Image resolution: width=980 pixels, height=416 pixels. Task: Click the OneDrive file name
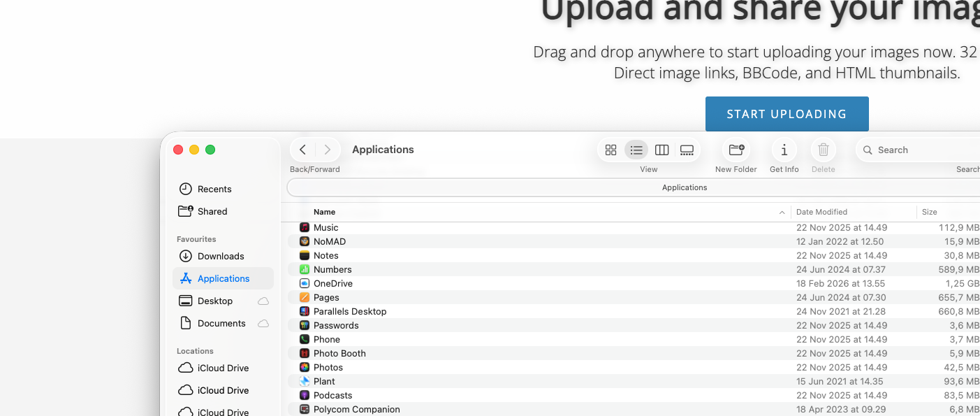(x=333, y=283)
